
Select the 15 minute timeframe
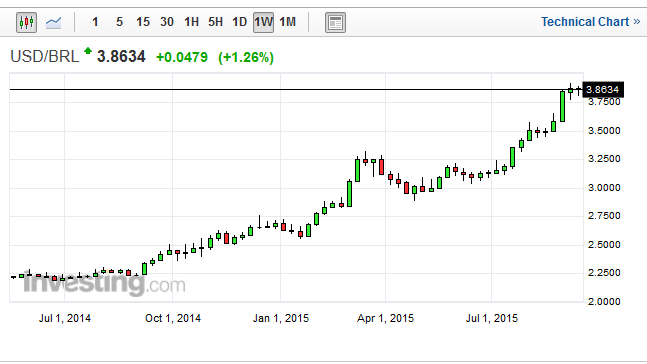[143, 22]
